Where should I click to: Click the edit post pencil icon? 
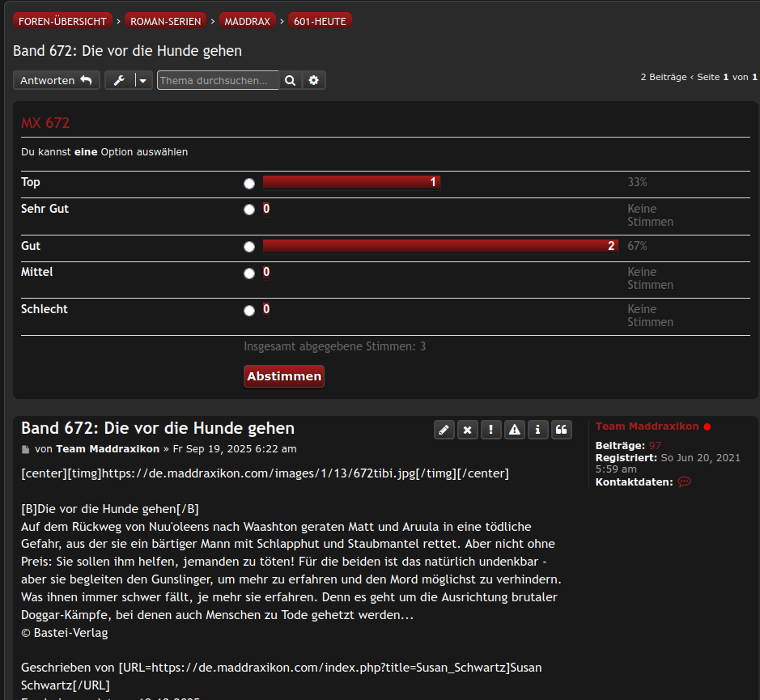pos(444,430)
